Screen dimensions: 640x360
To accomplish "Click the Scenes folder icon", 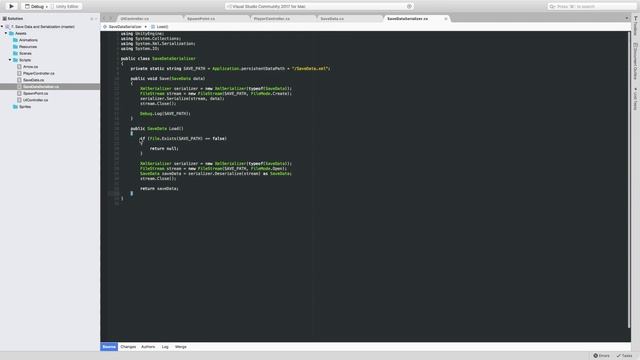I will point(15,53).
